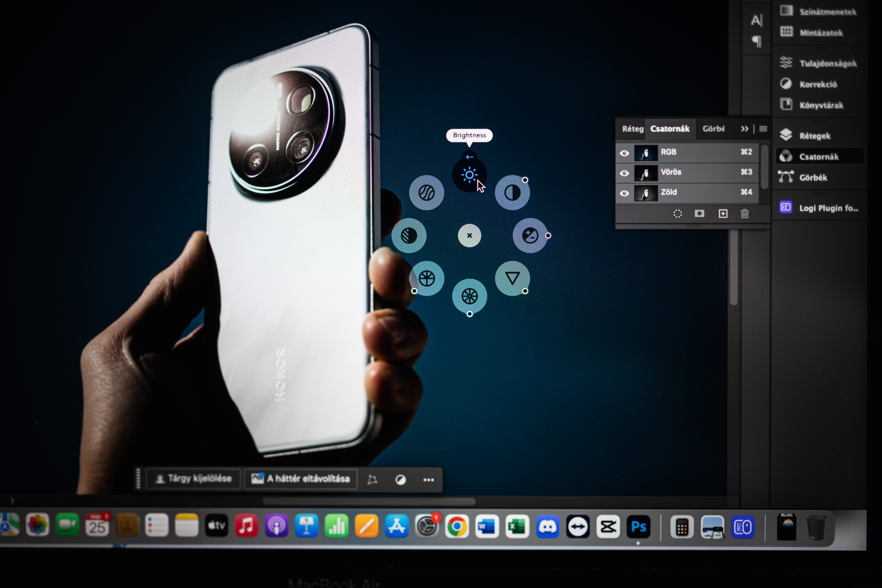Click the plus-minus exposure icon in radial menu

tap(530, 235)
